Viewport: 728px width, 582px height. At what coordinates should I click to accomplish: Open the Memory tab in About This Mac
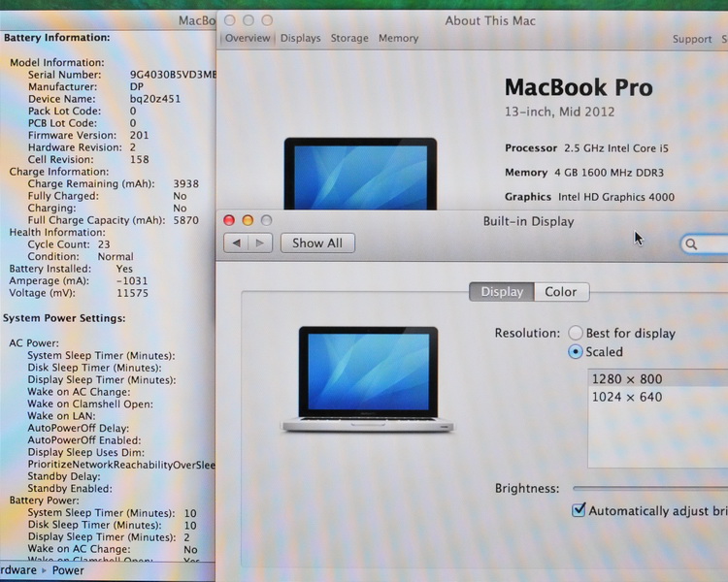pyautogui.click(x=398, y=38)
